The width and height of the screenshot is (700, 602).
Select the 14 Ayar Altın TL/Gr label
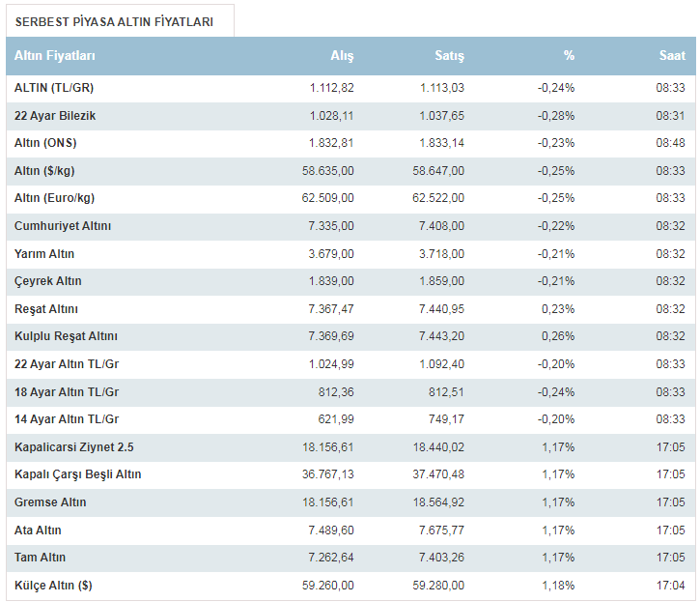pos(67,419)
